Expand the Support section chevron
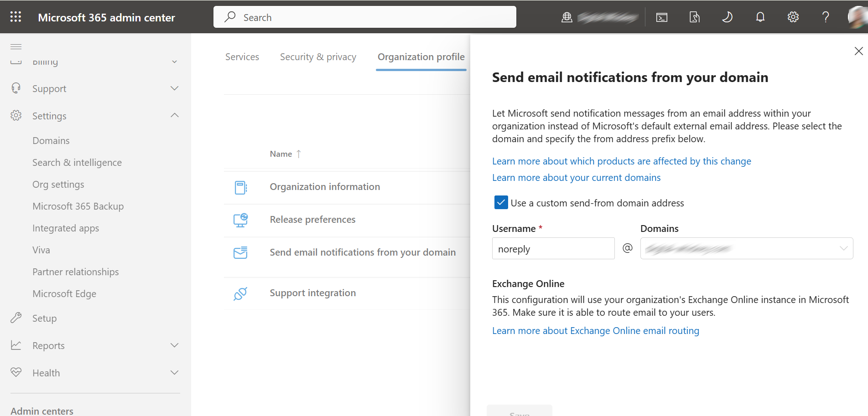The image size is (868, 416). pyautogui.click(x=174, y=88)
